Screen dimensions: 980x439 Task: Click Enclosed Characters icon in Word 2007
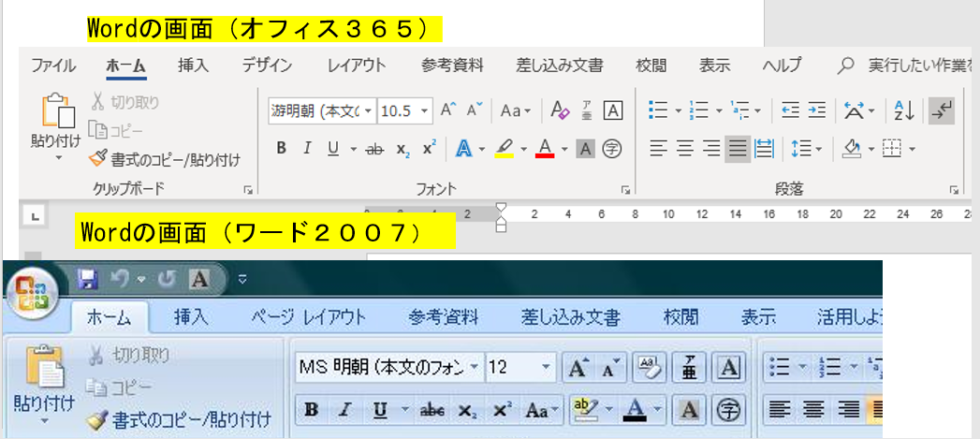click(726, 410)
